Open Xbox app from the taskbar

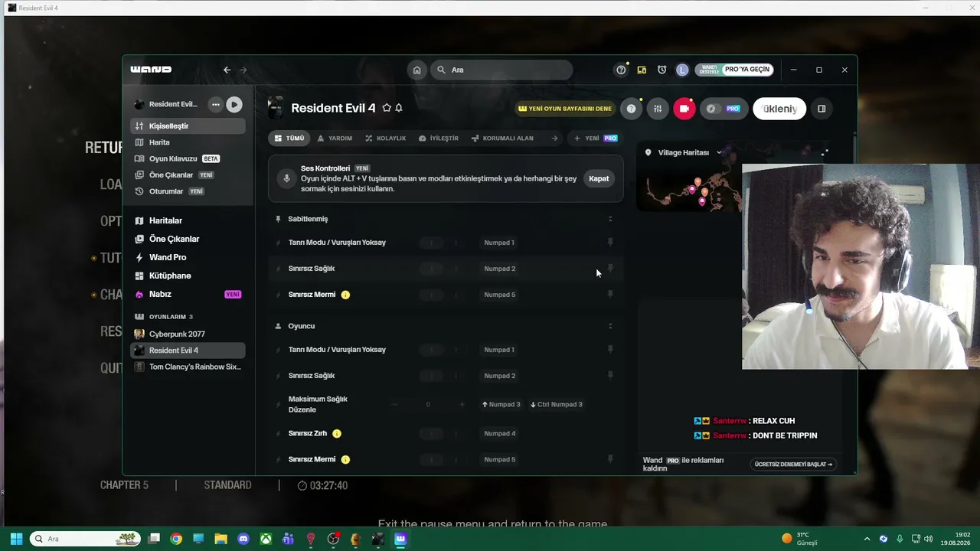266,539
